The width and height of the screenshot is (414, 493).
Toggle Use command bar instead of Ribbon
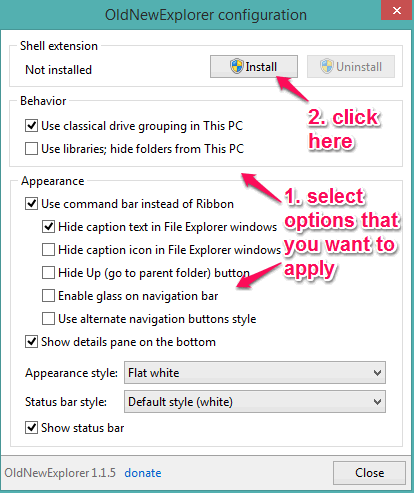click(x=31, y=203)
